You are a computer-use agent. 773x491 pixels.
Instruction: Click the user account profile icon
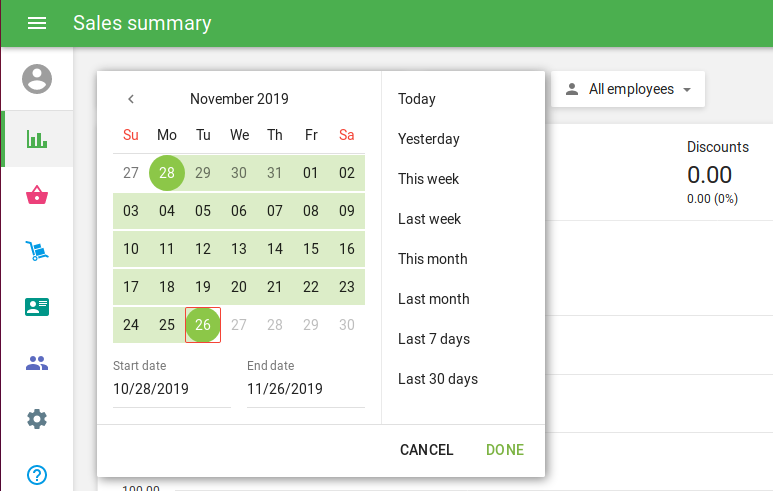(37, 79)
